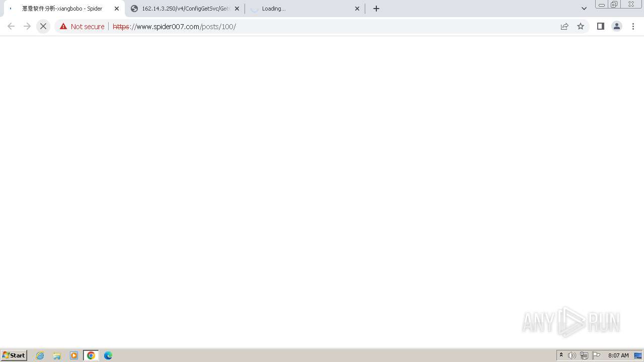Open Chrome's three-dot menu
This screenshot has width=644, height=362.
pos(633,26)
